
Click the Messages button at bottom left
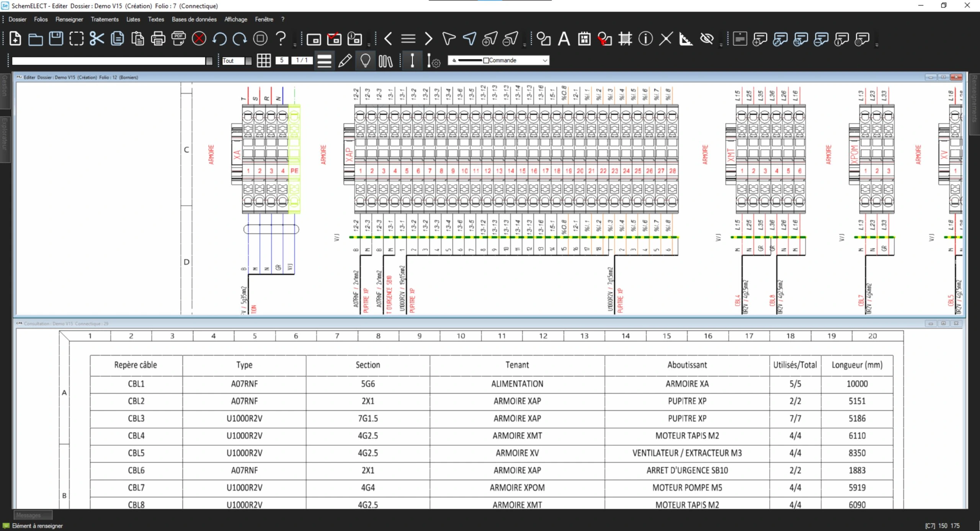tap(33, 515)
